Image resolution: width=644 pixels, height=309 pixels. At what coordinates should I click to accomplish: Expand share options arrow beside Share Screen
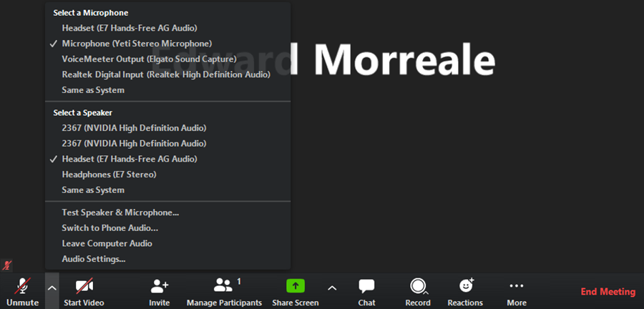331,288
